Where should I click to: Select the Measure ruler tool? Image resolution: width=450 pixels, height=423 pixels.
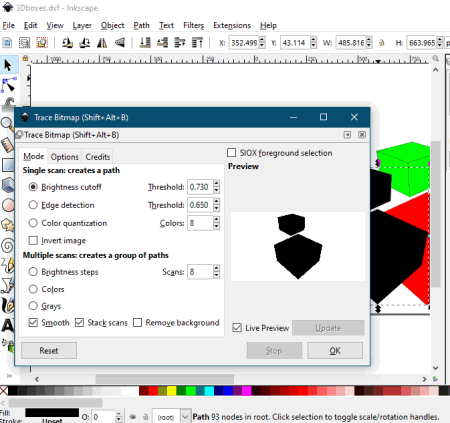click(x=7, y=144)
